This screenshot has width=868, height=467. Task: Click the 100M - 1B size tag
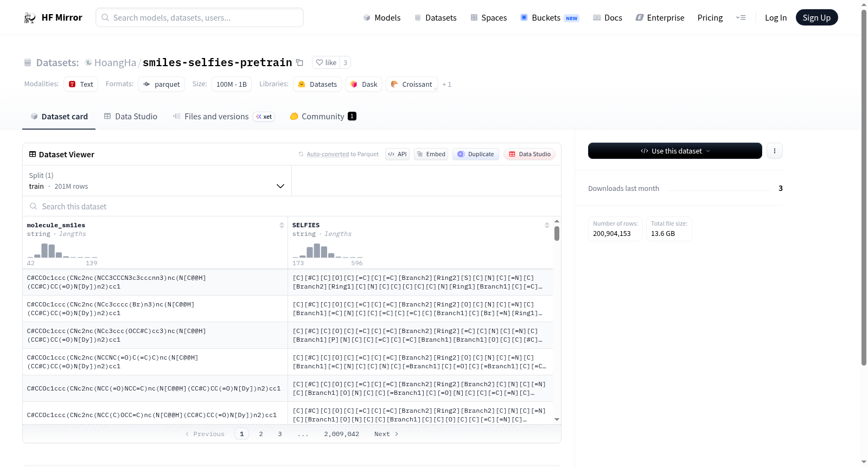pos(232,84)
